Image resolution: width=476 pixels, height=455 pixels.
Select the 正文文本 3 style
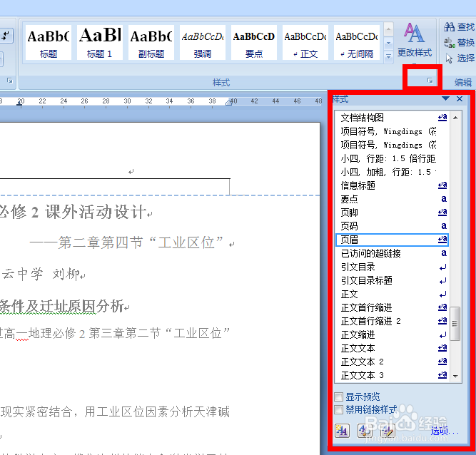tap(392, 375)
